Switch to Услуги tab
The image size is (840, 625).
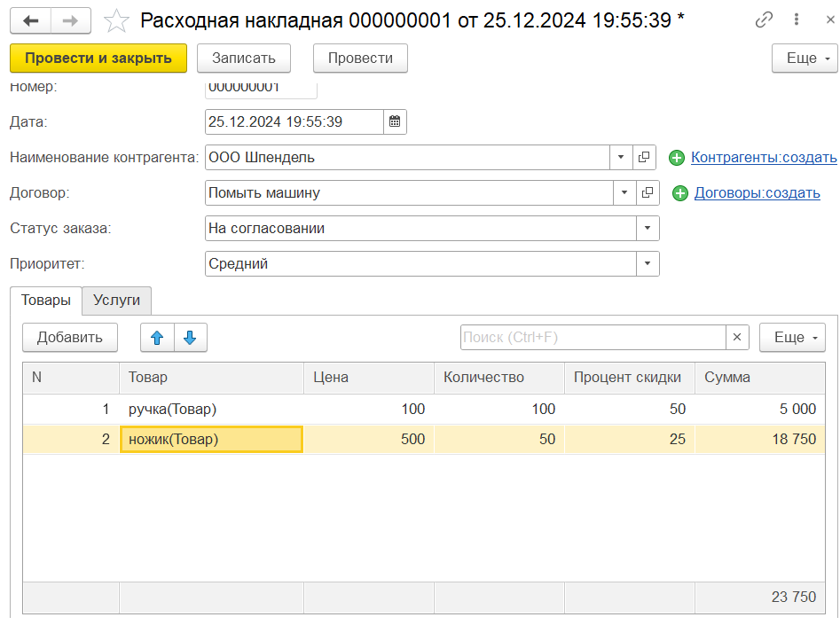pos(117,301)
